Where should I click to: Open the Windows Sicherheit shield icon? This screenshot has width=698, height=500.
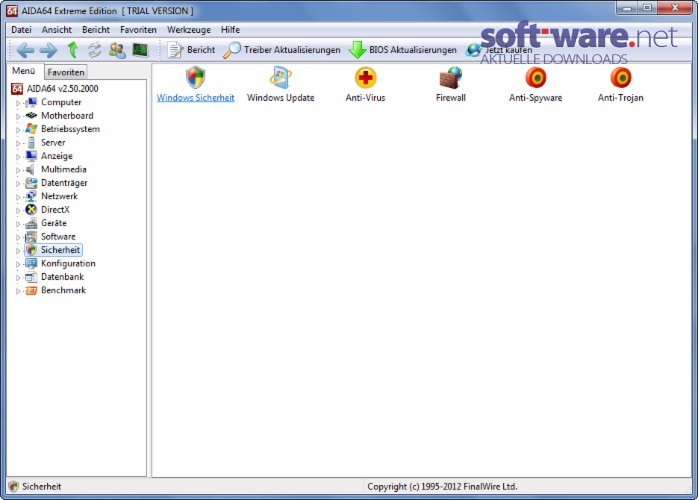coord(195,77)
